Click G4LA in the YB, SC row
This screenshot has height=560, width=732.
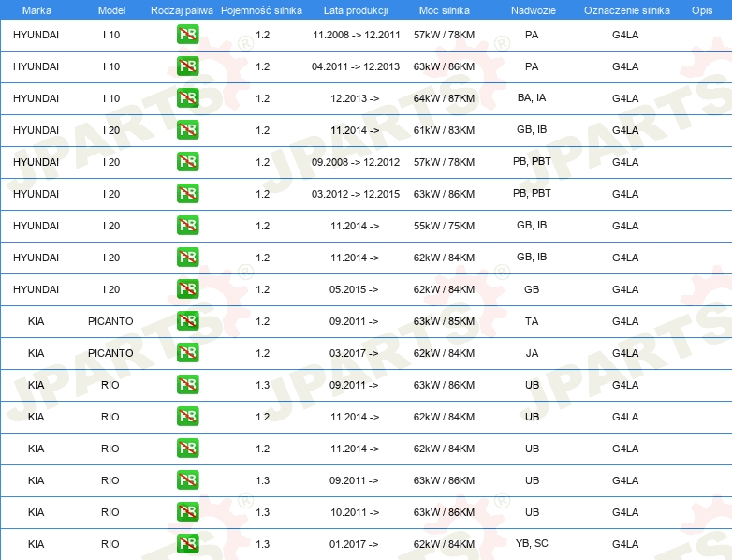tap(625, 544)
